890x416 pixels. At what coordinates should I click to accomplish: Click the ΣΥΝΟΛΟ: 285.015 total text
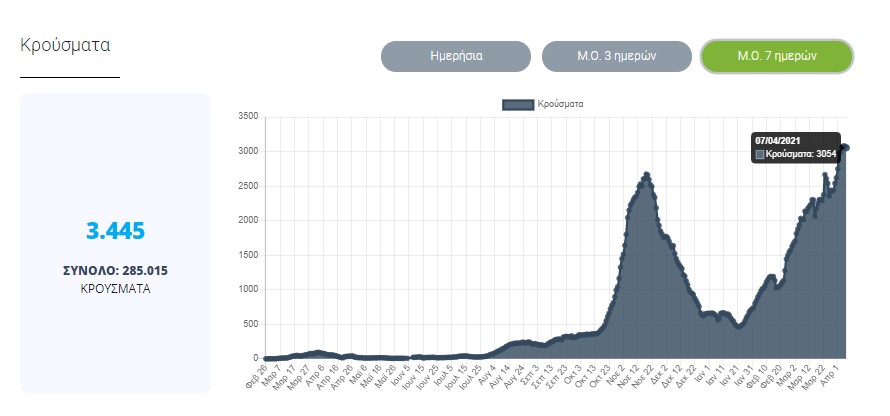(x=115, y=270)
